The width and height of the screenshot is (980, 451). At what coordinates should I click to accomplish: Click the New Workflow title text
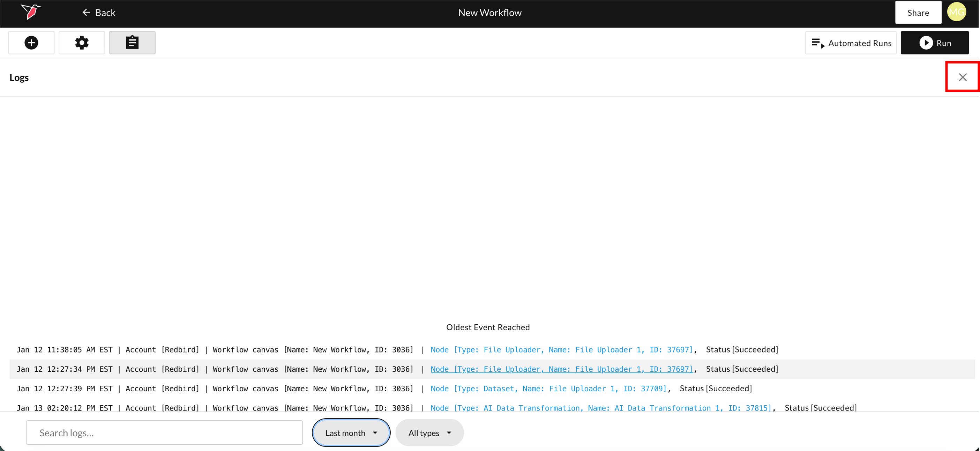point(489,13)
